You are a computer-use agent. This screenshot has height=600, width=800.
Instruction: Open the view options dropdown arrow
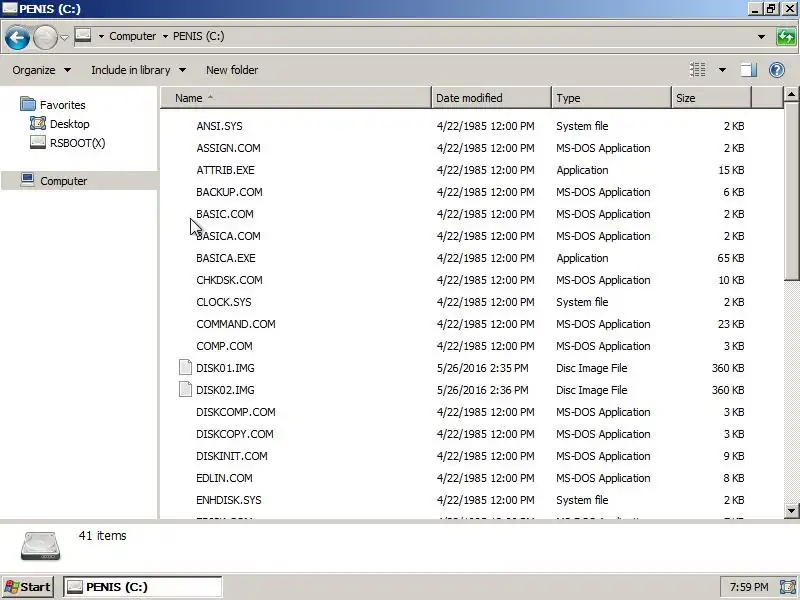tap(722, 70)
